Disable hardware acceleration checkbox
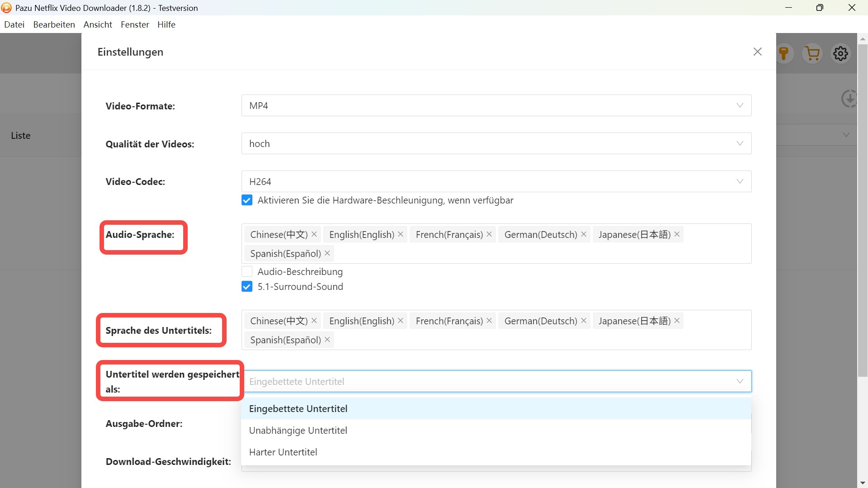The width and height of the screenshot is (868, 488). click(247, 200)
